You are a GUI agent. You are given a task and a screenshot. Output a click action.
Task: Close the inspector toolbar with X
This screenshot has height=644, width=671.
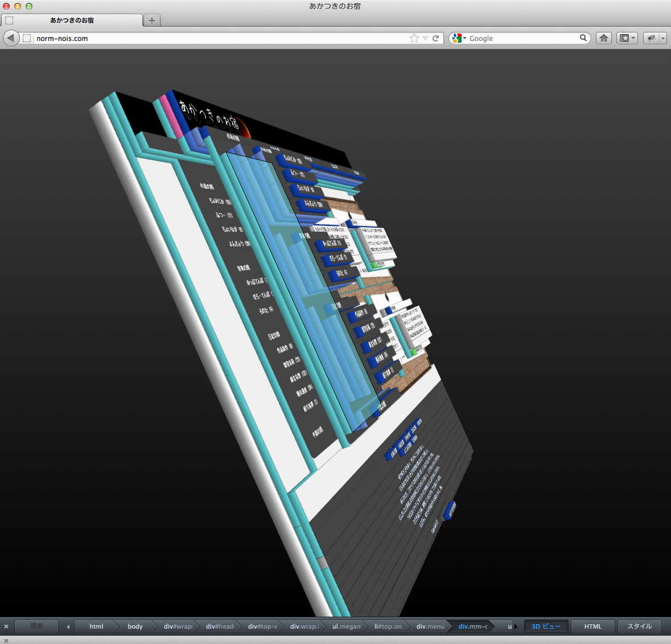point(6,626)
